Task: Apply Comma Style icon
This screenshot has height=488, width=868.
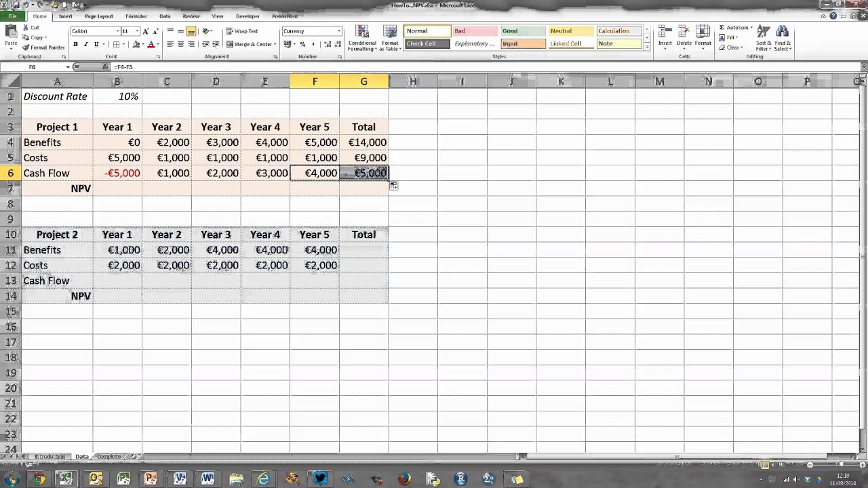Action: pos(313,44)
